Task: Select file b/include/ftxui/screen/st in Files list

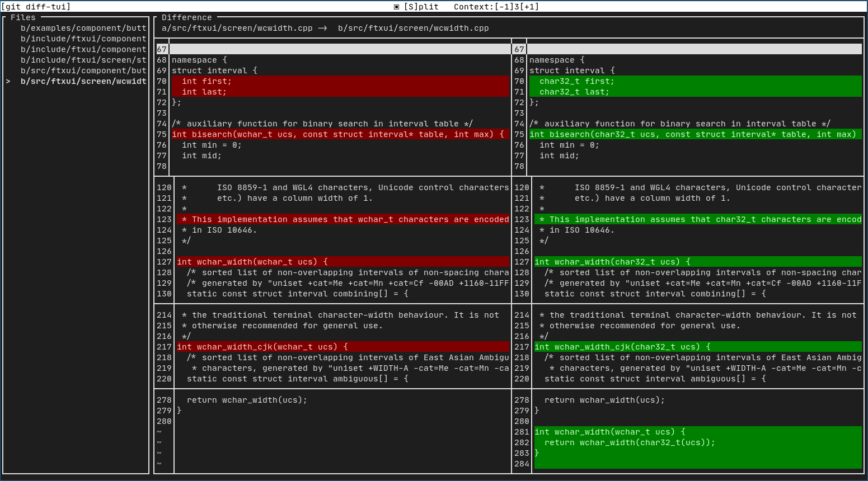Action: [83, 60]
